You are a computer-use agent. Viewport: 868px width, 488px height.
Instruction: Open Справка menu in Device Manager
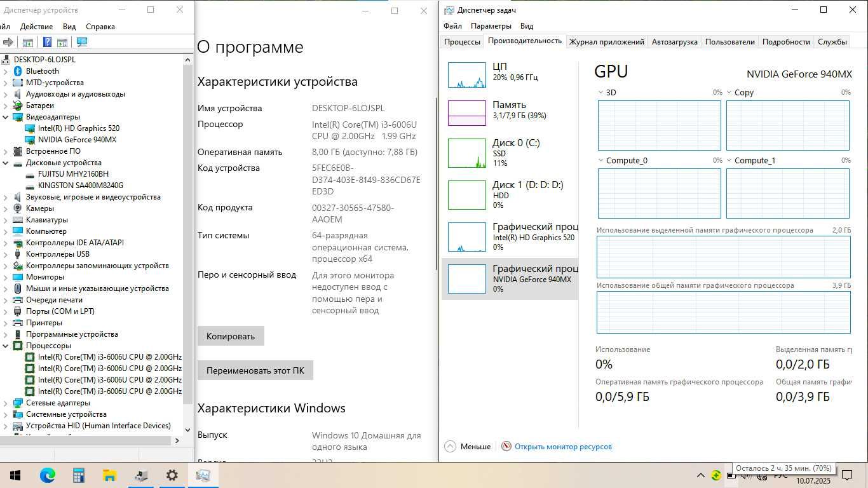tap(100, 27)
